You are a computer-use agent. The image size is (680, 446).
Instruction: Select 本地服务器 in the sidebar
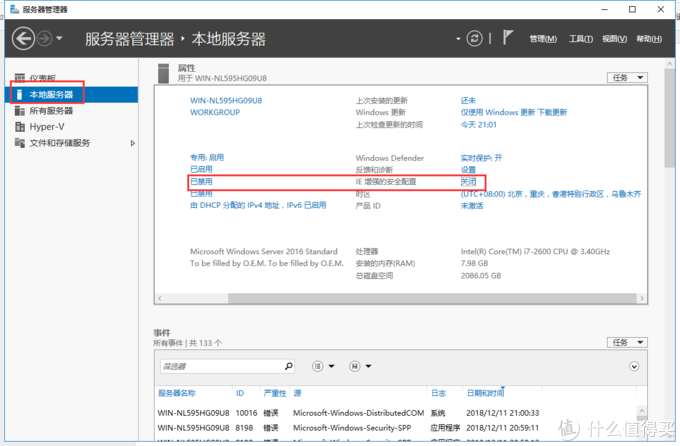(x=72, y=95)
